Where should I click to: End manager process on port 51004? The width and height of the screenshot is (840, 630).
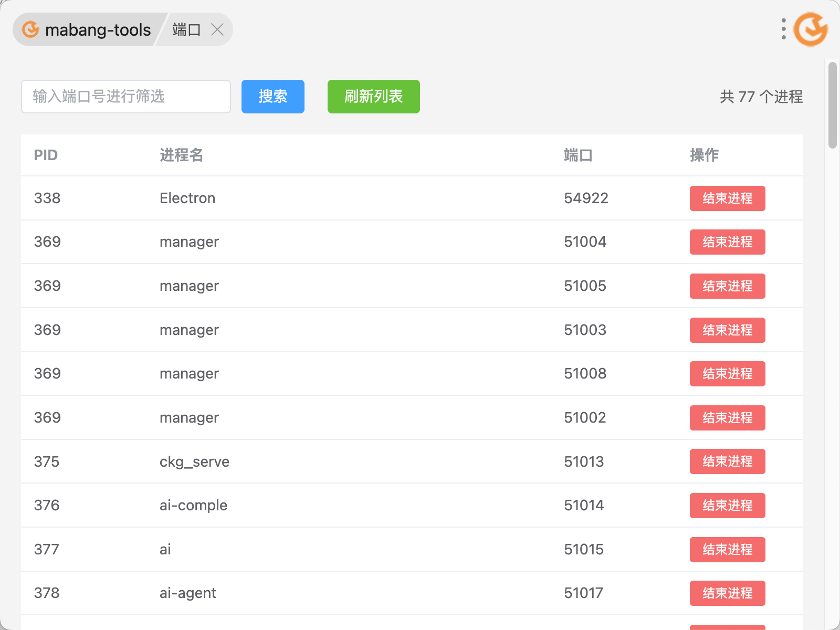coord(727,242)
